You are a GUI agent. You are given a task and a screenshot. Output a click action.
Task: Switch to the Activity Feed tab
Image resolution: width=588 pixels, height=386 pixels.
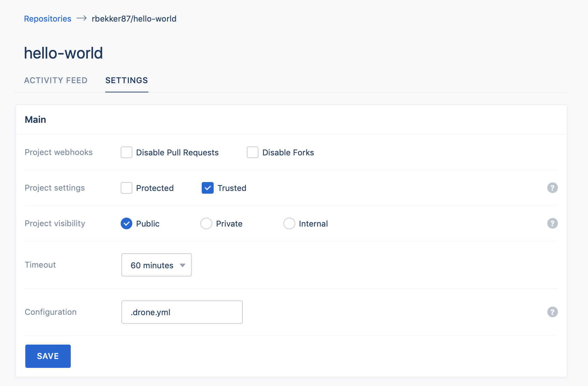(x=56, y=80)
